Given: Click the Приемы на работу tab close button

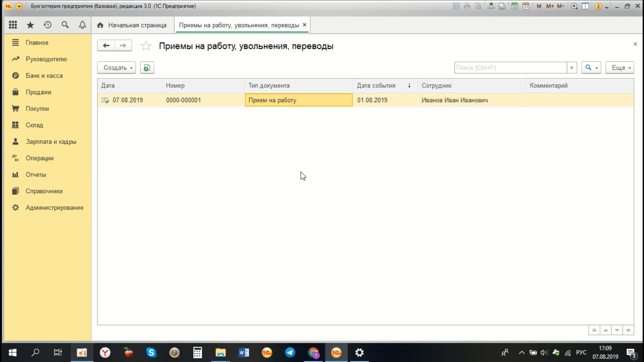Looking at the screenshot, I should click(304, 25).
